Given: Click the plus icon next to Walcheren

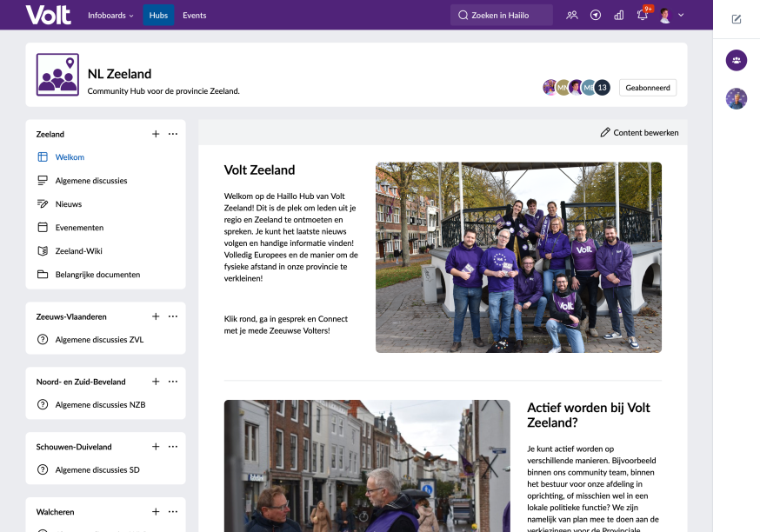Looking at the screenshot, I should 156,512.
